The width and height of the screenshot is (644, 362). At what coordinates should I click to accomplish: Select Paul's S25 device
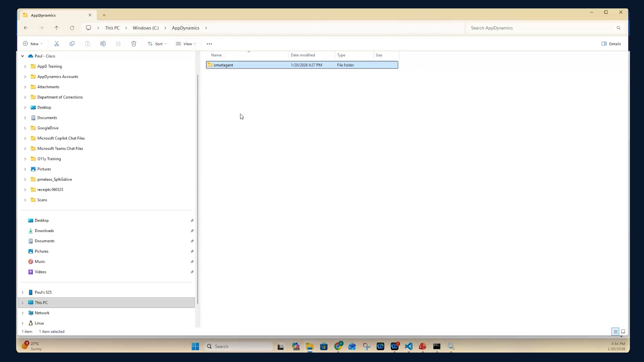pyautogui.click(x=43, y=292)
